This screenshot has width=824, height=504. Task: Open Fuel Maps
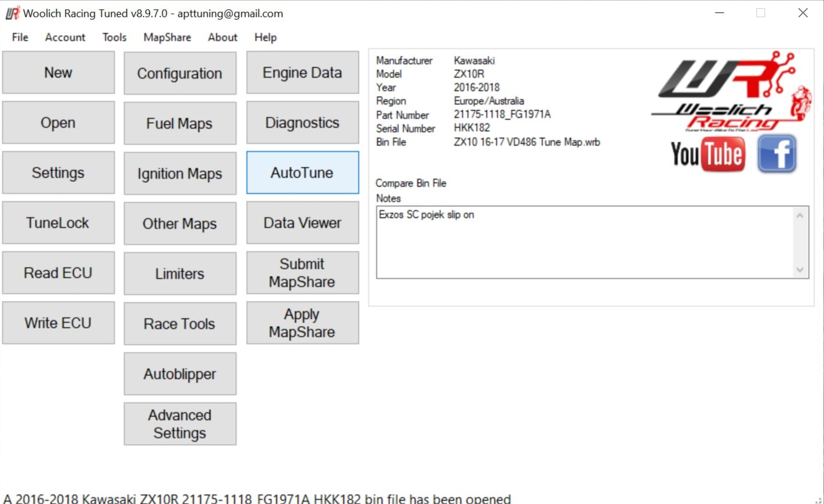180,123
